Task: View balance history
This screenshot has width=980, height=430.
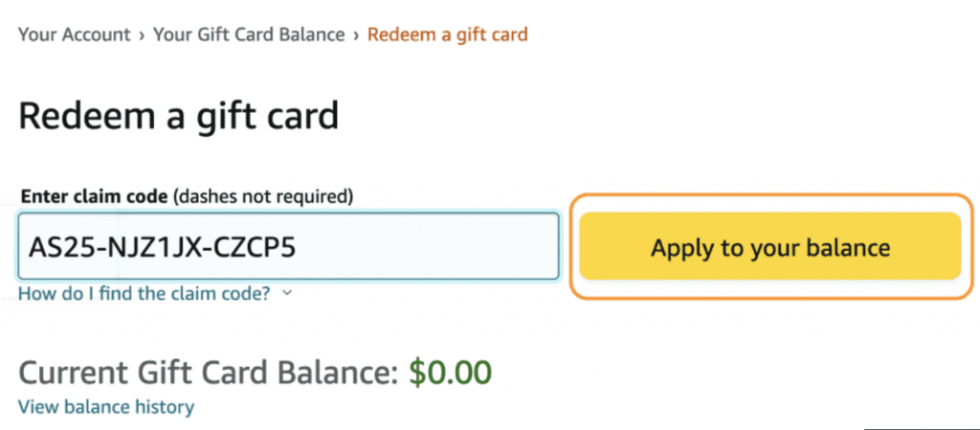Action: pos(105,407)
